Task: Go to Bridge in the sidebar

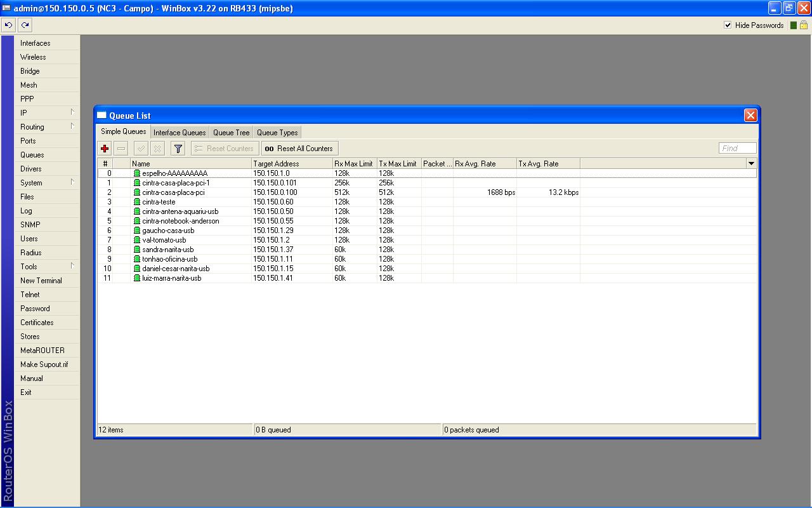Action: (x=47, y=71)
